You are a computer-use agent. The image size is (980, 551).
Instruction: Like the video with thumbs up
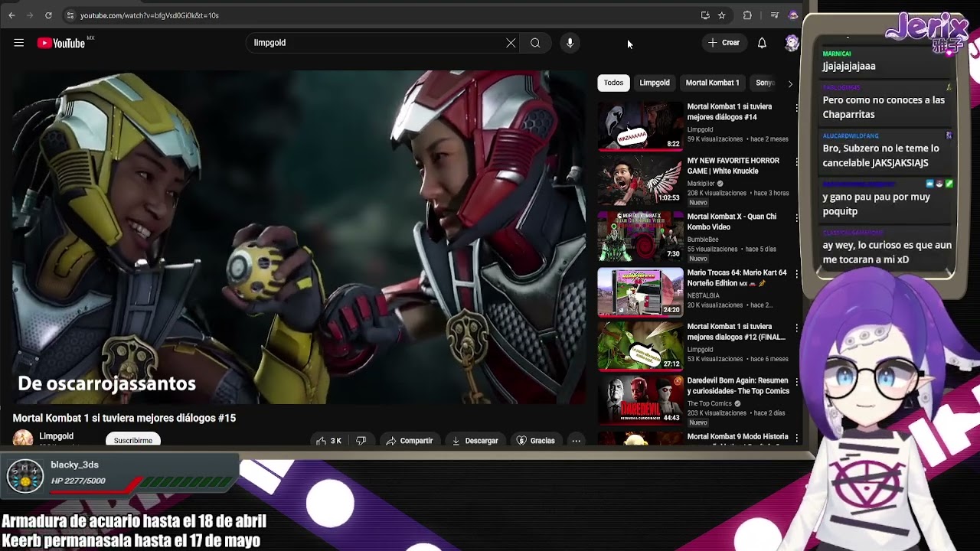pyautogui.click(x=329, y=441)
